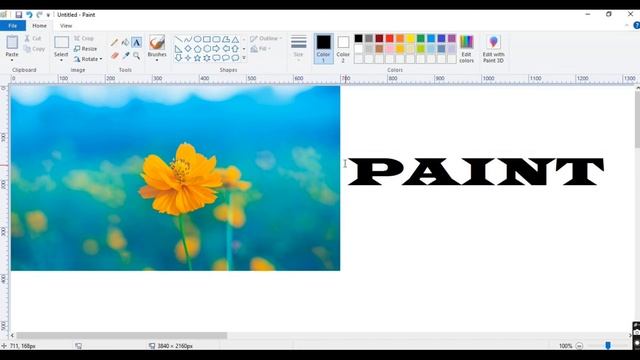Choose the Rectangle shape
This screenshot has width=640, height=360.
tap(207, 40)
